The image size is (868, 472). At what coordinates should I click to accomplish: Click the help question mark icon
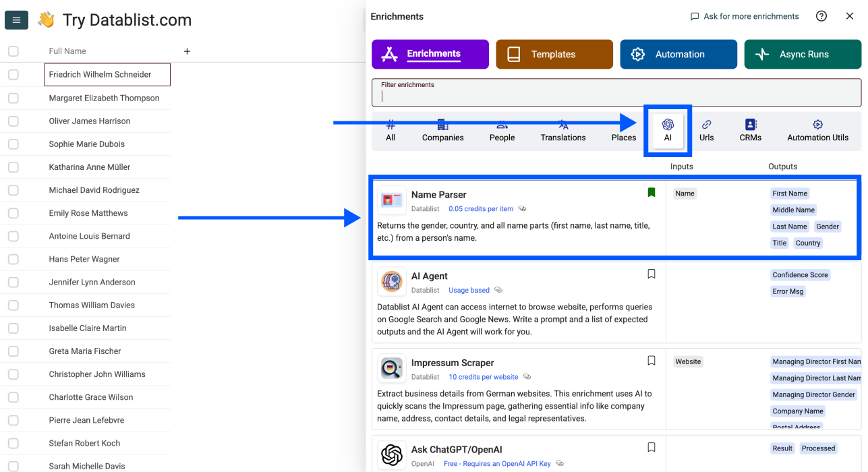pyautogui.click(x=821, y=16)
